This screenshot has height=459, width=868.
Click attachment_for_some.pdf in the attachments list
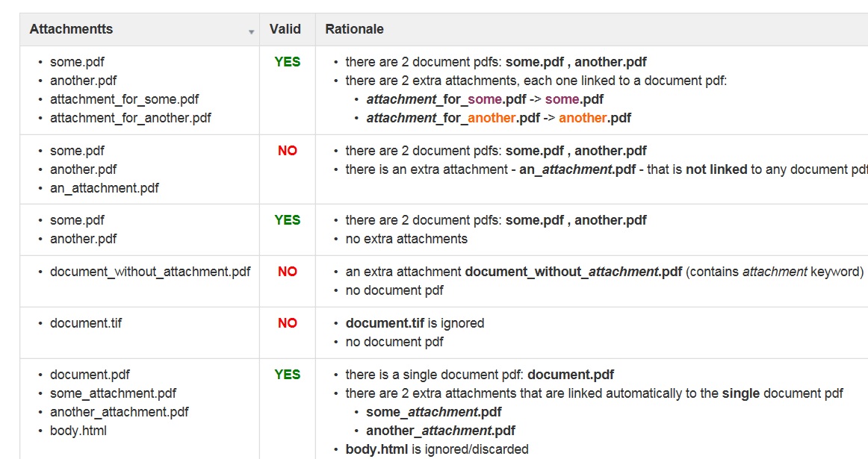pos(125,99)
